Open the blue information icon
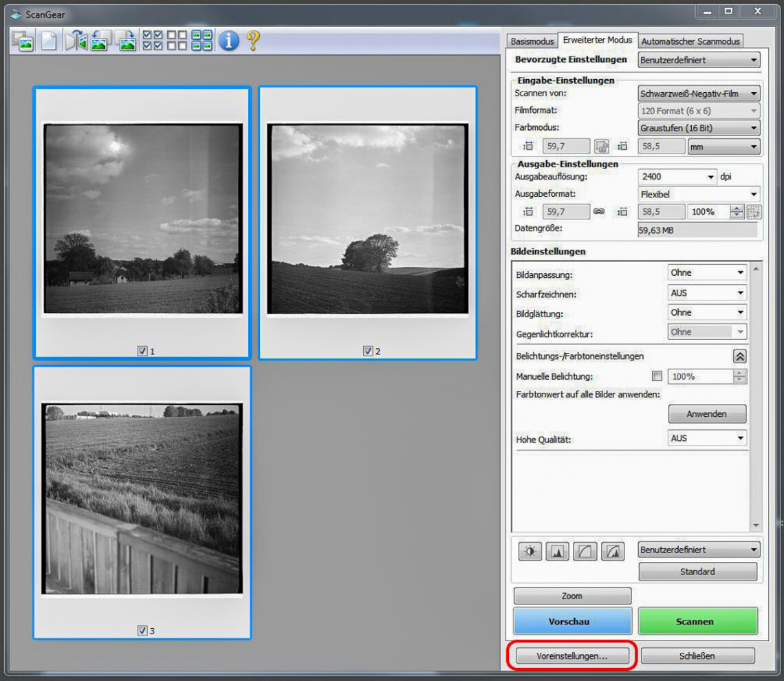Viewport: 784px width, 681px height. click(228, 41)
